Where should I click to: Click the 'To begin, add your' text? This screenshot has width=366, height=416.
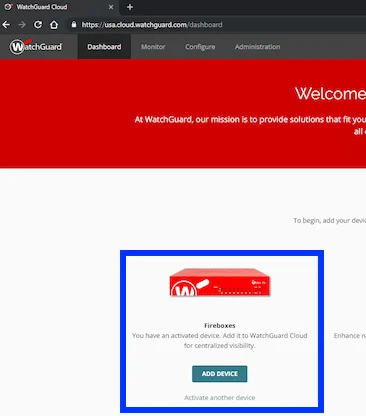click(330, 220)
